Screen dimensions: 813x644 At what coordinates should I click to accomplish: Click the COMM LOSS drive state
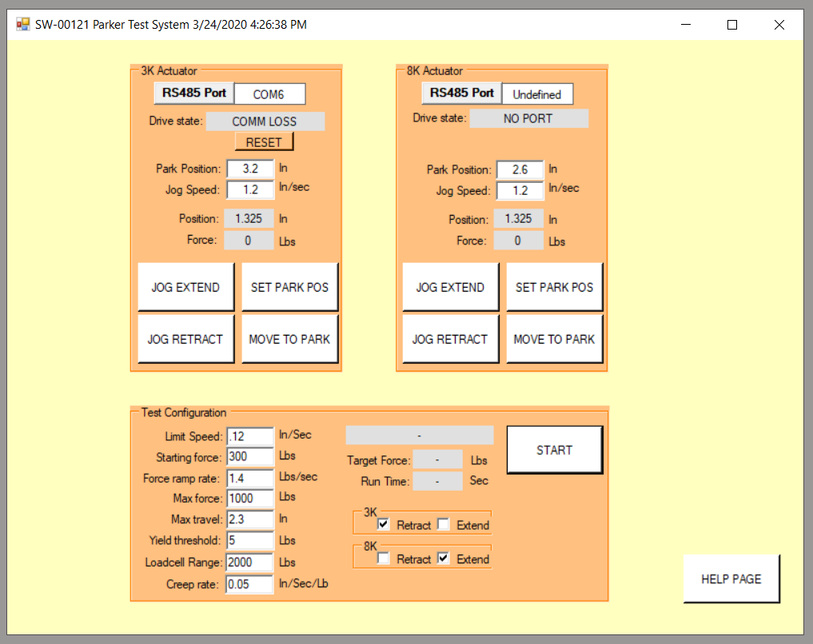[x=265, y=121]
